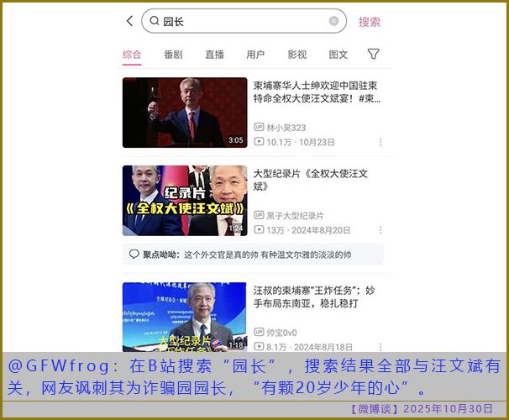Clear search text with the X icon
509x420 pixels.
tap(333, 21)
